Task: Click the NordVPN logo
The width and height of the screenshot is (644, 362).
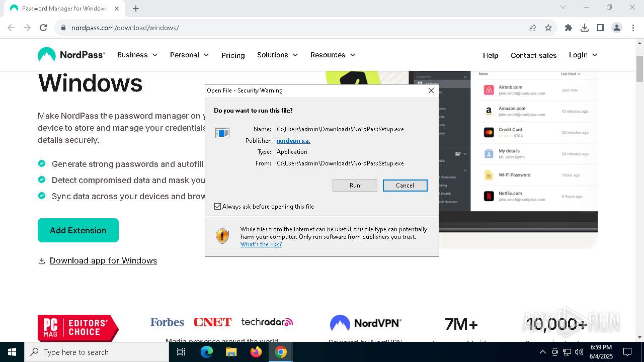Action: tap(366, 323)
